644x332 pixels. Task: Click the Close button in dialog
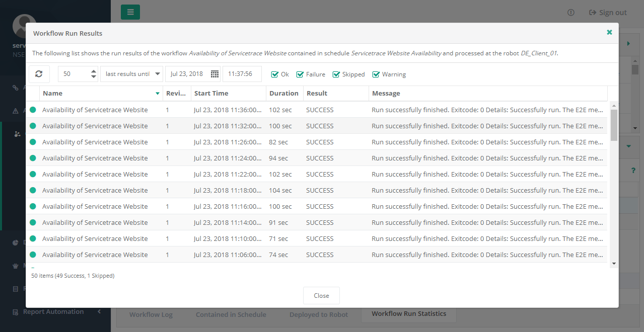point(321,296)
